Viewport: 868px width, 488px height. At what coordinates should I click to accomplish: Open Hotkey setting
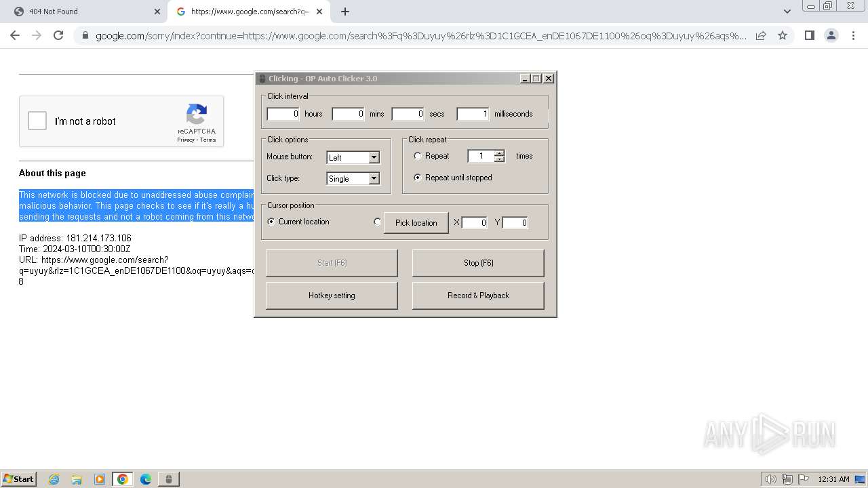coord(332,296)
